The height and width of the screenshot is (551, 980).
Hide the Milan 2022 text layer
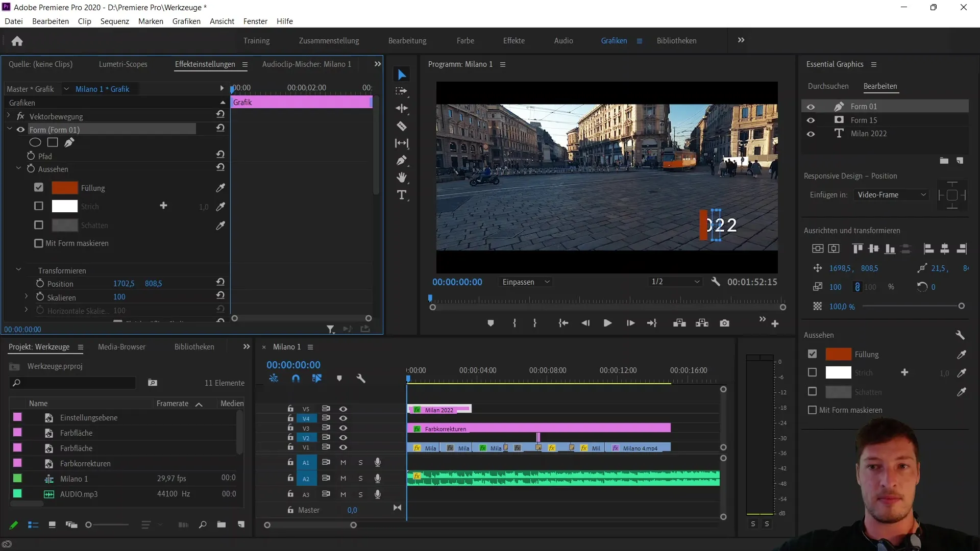click(x=811, y=134)
